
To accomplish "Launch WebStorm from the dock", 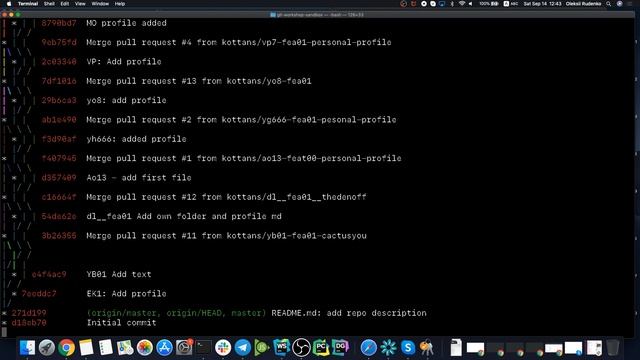I will [x=282, y=348].
